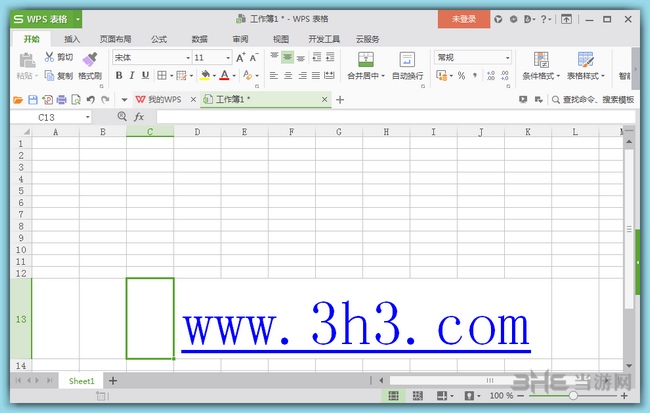Apply yellow fill color bucket
The width and height of the screenshot is (650, 413).
click(205, 75)
